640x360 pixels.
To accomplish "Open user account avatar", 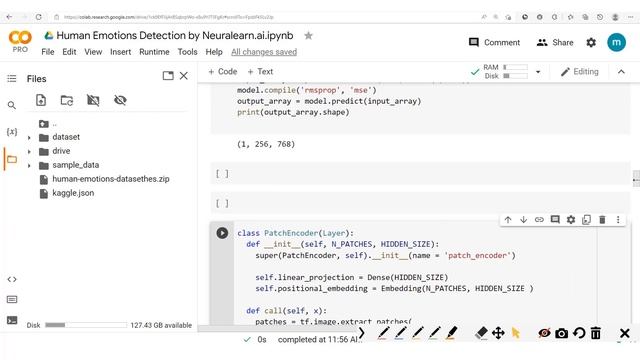I will pyautogui.click(x=616, y=42).
